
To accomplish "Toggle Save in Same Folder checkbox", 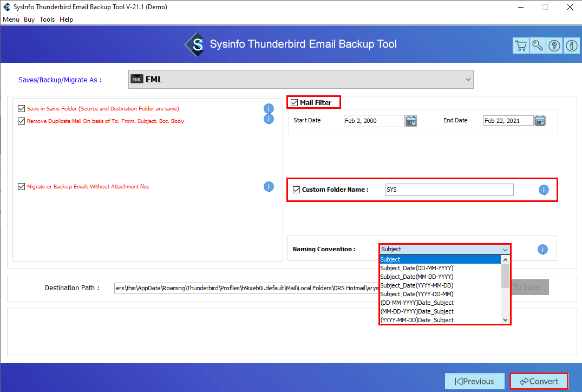I will pyautogui.click(x=21, y=108).
